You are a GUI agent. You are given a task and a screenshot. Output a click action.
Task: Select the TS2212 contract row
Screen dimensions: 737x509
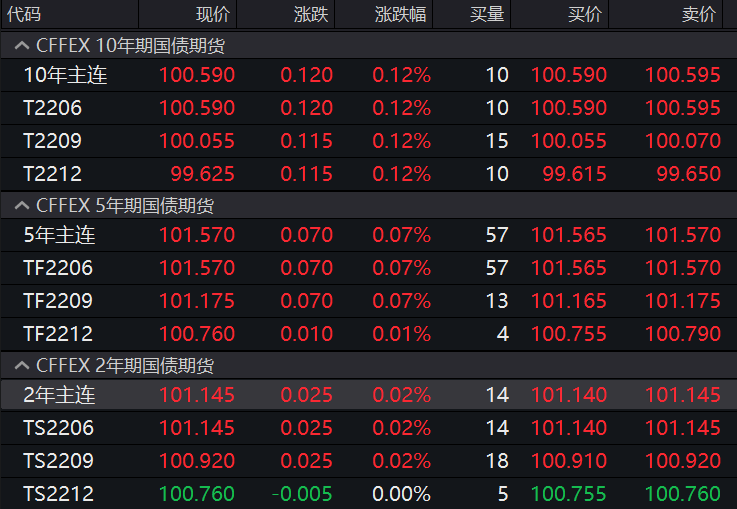point(58,494)
